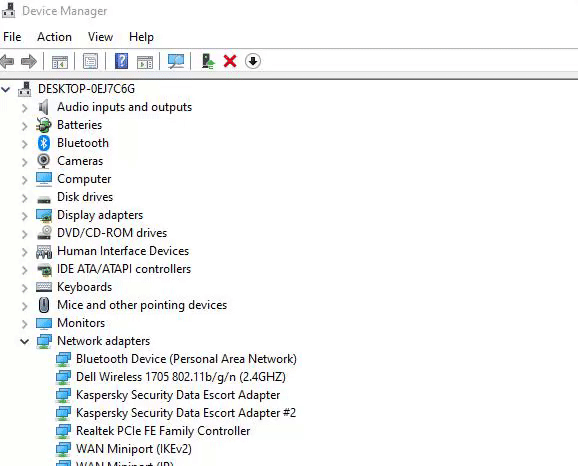Click the DVD/CD-ROM drives disc icon
Image resolution: width=578 pixels, height=466 pixels.
pyautogui.click(x=44, y=233)
